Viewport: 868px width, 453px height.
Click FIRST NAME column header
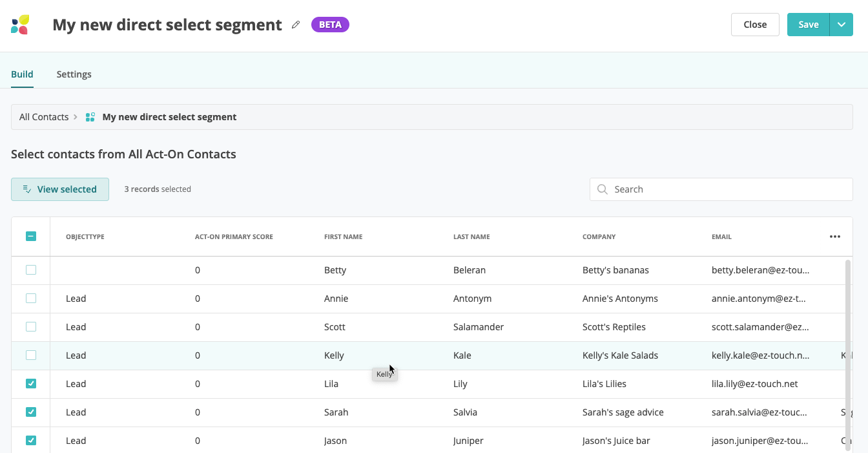pyautogui.click(x=343, y=237)
